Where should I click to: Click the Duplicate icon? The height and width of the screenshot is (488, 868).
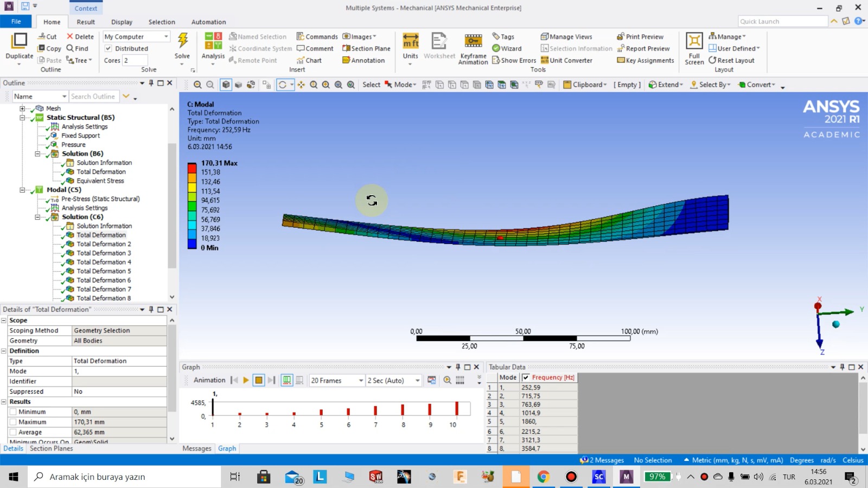20,41
